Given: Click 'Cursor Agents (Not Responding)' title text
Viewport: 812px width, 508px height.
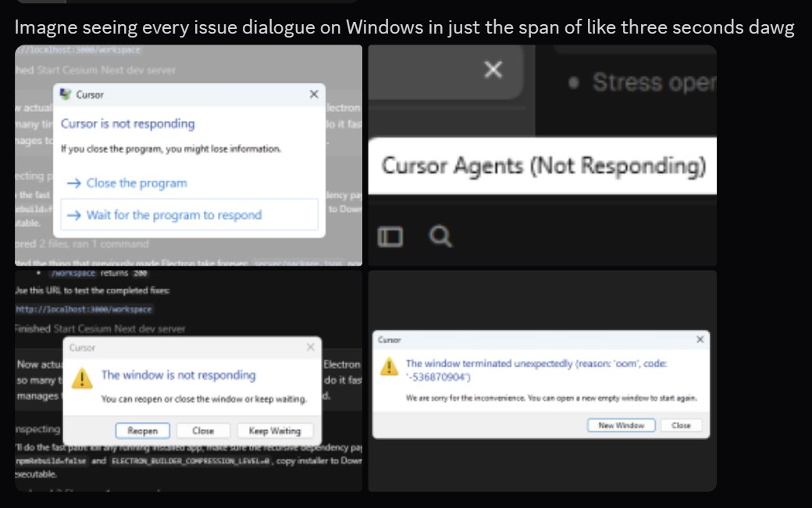Looking at the screenshot, I should point(543,166).
